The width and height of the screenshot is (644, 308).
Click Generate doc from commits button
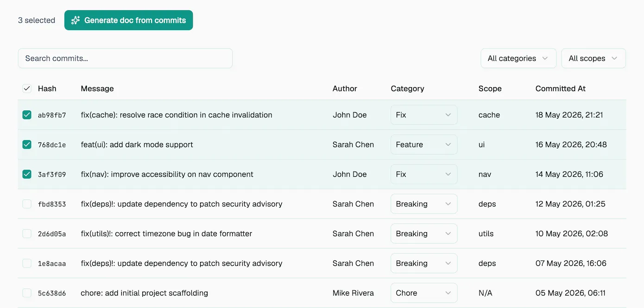pos(128,20)
